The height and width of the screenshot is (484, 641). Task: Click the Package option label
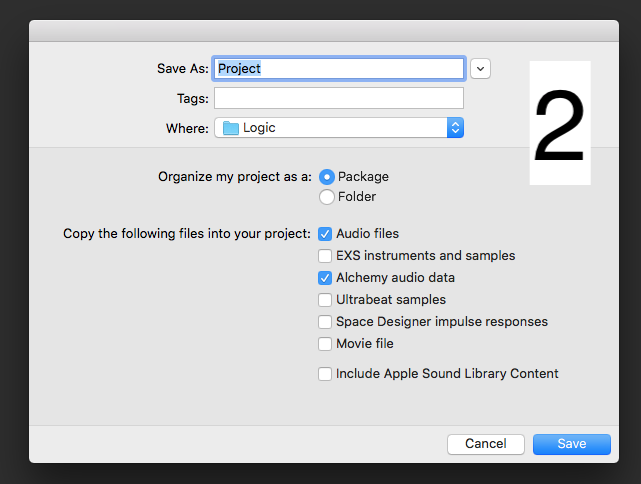[x=363, y=177]
